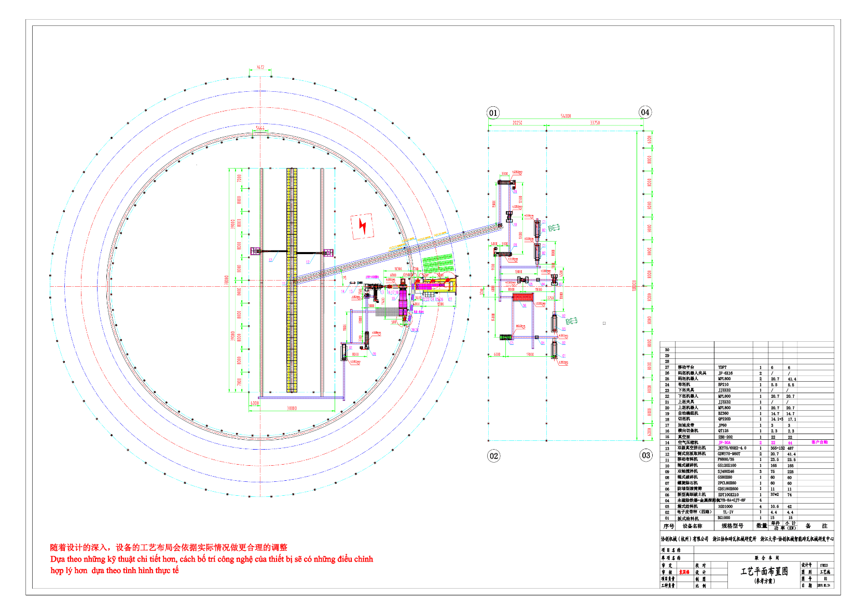The width and height of the screenshot is (868, 613).
Task: Select the 54000 overall dimension text
Action: 566,116
